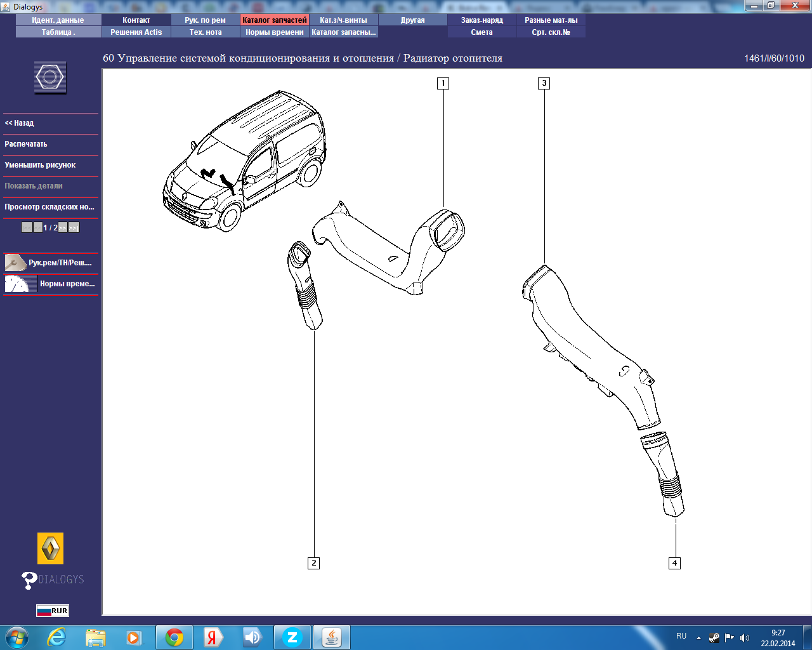
Task: Open the taskbar clock and date
Action: click(x=778, y=638)
